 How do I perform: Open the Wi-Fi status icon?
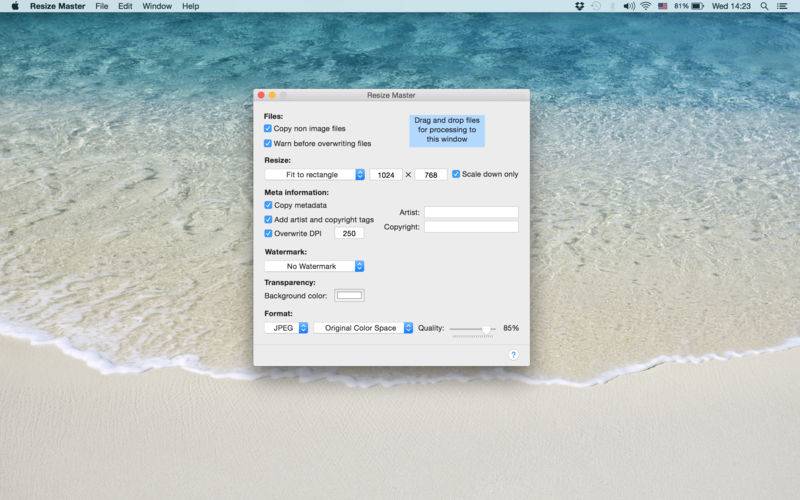click(x=645, y=6)
